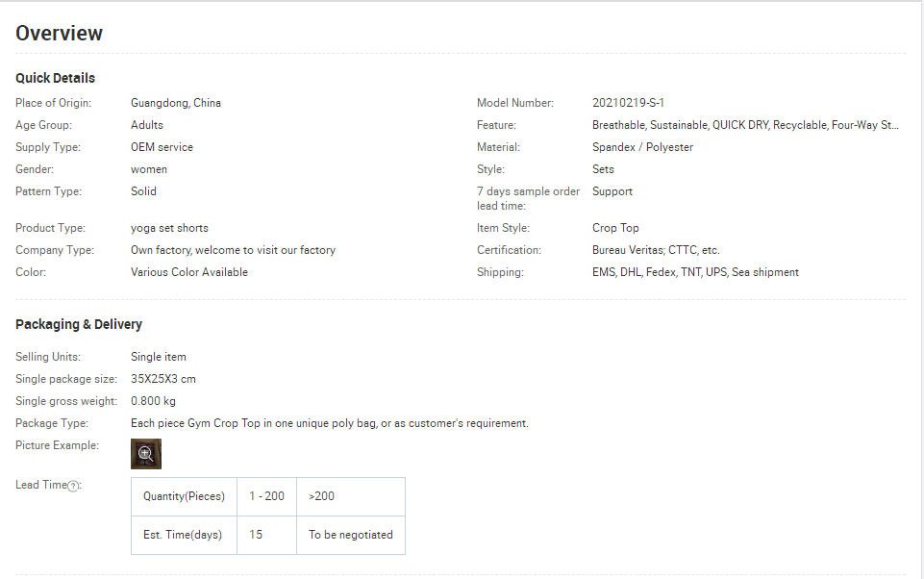This screenshot has height=579, width=924.
Task: Click the Spandex / Polyester material value
Action: pyautogui.click(x=642, y=147)
